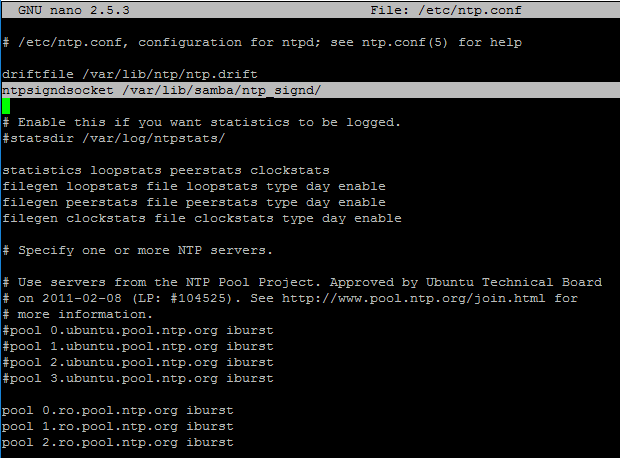Image resolution: width=620 pixels, height=458 pixels.
Task: Click the #pool 0.ubuntu.pool.ntp.org line
Action: pos(137,330)
